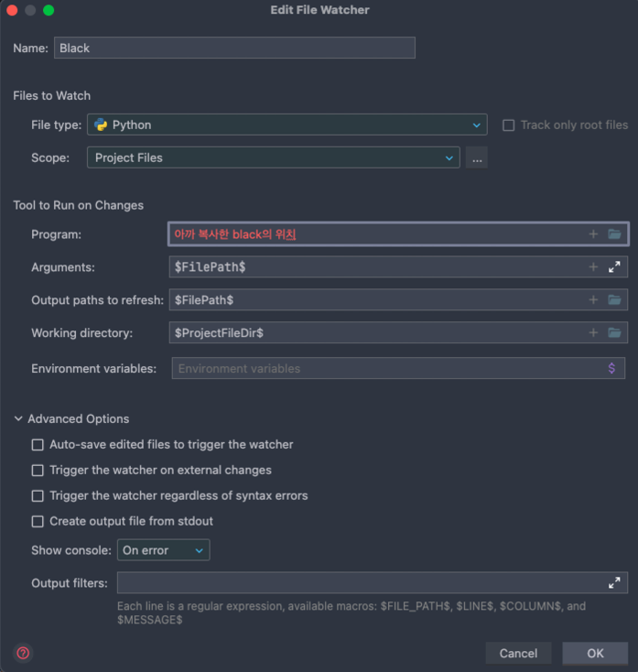Click the folder browse icon in Program field
The width and height of the screenshot is (638, 672).
[614, 234]
